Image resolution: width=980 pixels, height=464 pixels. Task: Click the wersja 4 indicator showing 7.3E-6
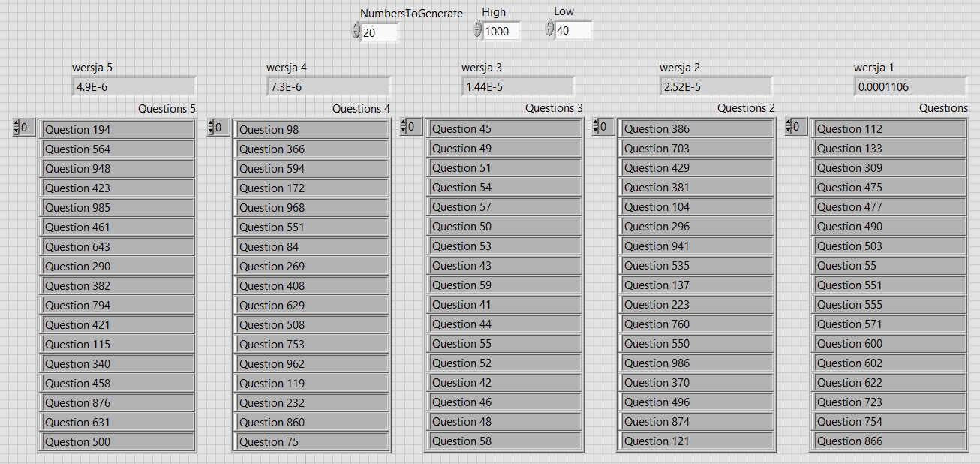(x=329, y=86)
